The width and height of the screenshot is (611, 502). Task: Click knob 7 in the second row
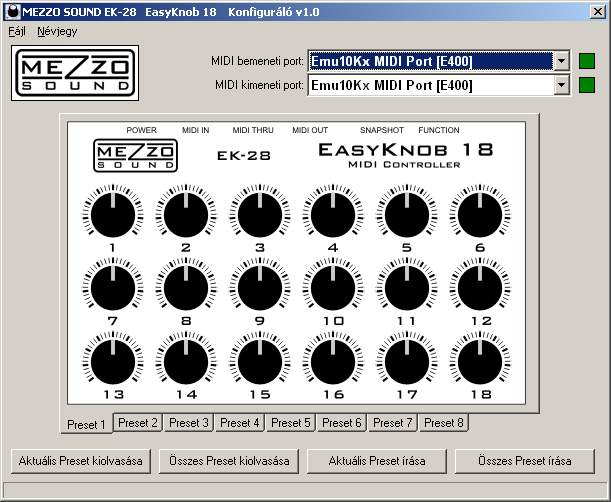point(113,288)
